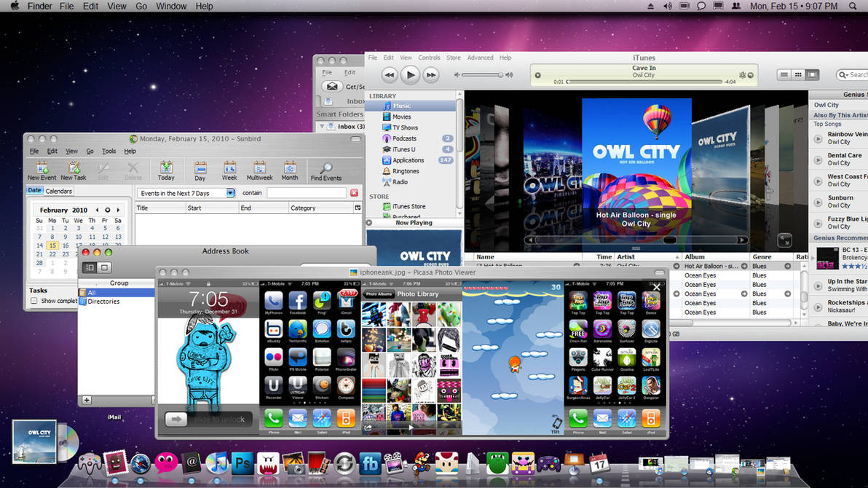Select February 16 in Sunbird mini calendar

66,245
